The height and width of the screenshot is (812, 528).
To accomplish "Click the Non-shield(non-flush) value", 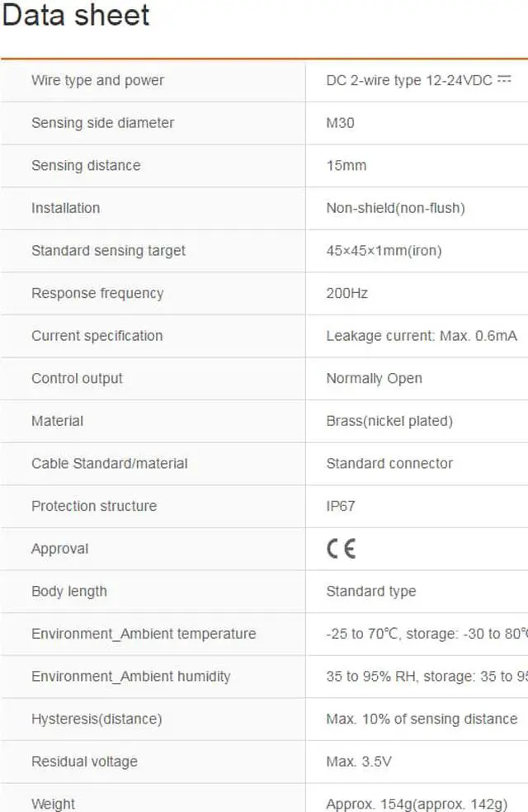I will click(395, 208).
